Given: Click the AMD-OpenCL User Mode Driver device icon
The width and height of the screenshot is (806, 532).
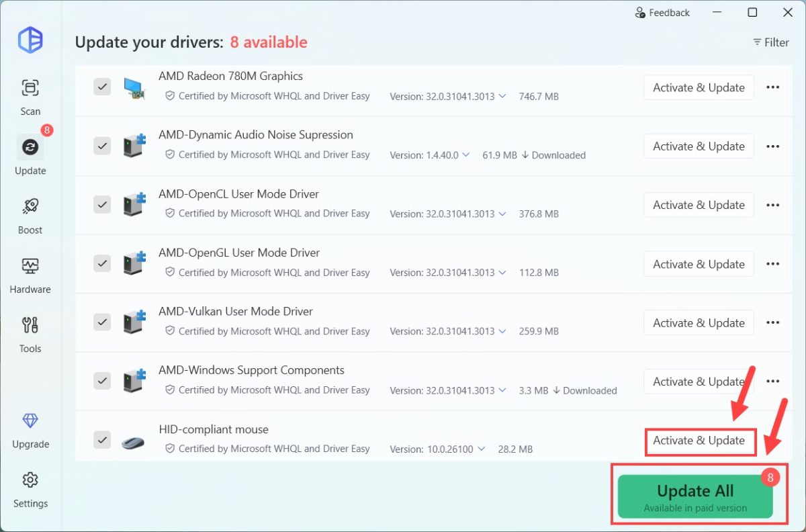Looking at the screenshot, I should click(x=135, y=204).
